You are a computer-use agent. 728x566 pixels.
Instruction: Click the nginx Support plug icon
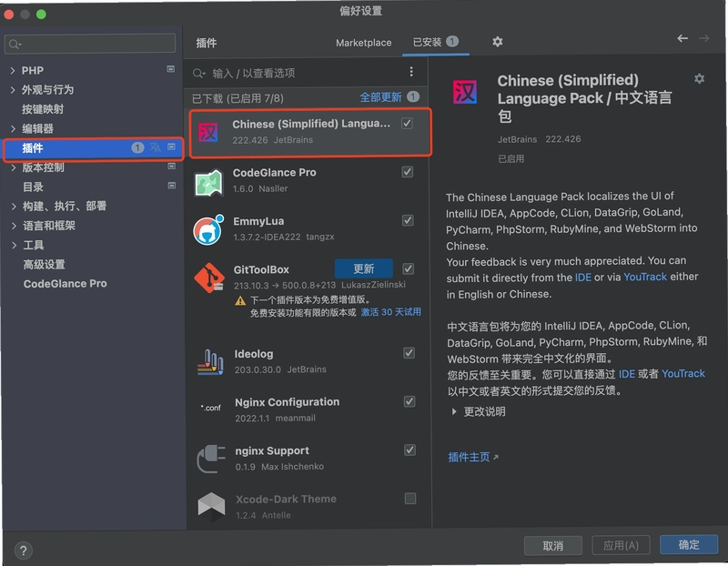[211, 459]
